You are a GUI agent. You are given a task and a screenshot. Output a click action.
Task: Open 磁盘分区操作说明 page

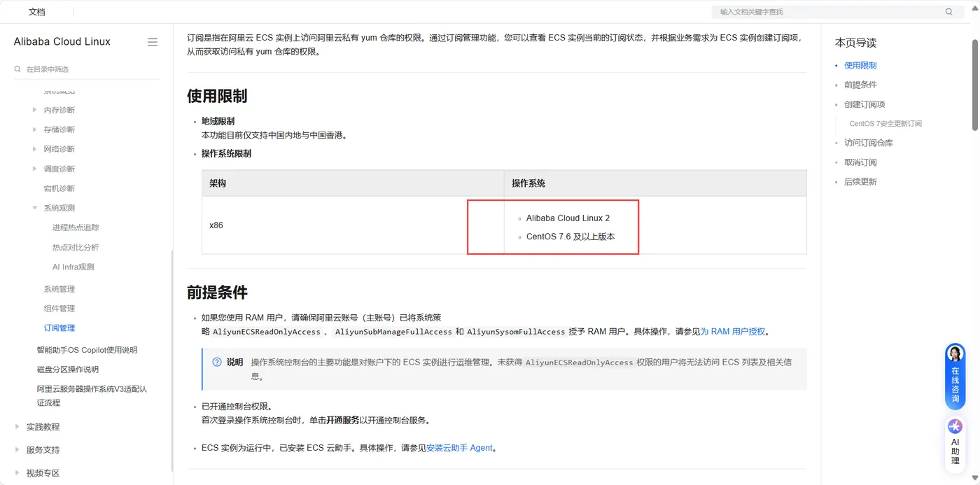click(68, 370)
